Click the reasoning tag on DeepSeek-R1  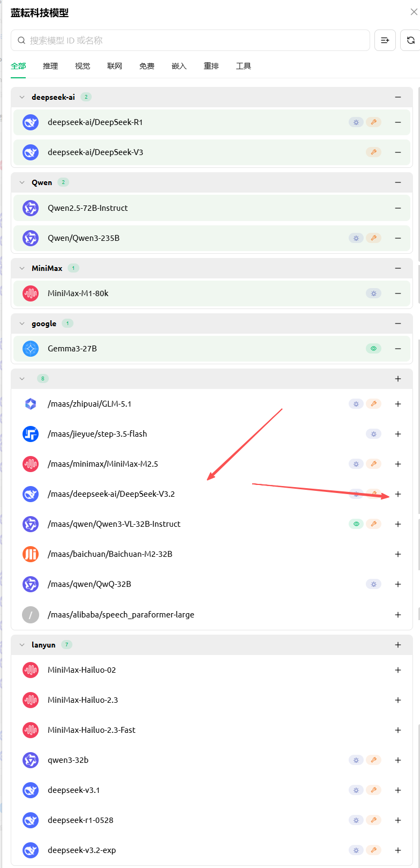click(x=356, y=122)
